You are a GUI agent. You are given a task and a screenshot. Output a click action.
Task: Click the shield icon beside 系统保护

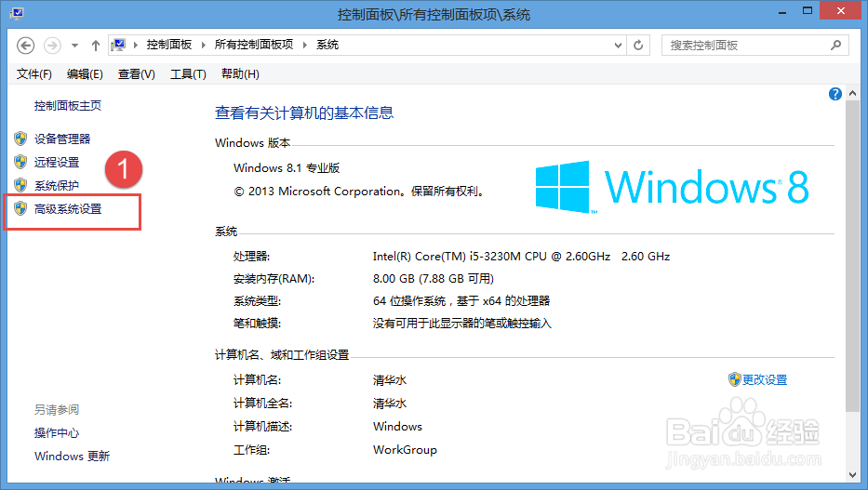(x=20, y=185)
